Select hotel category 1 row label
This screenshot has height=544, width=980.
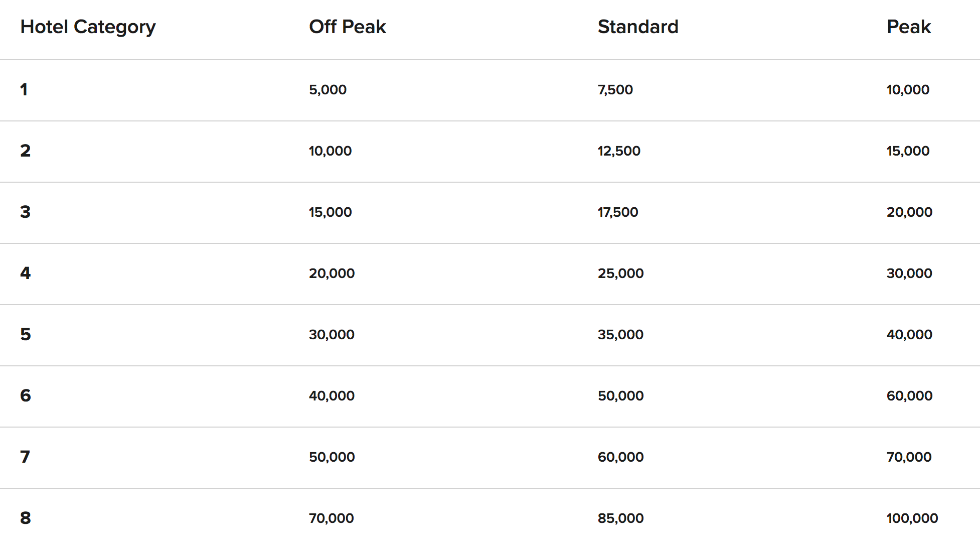pos(24,90)
